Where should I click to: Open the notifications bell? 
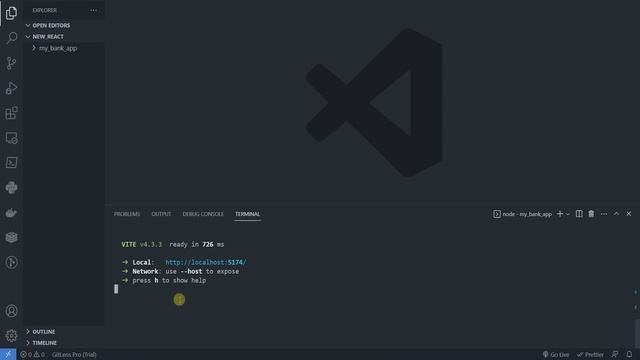point(629,354)
